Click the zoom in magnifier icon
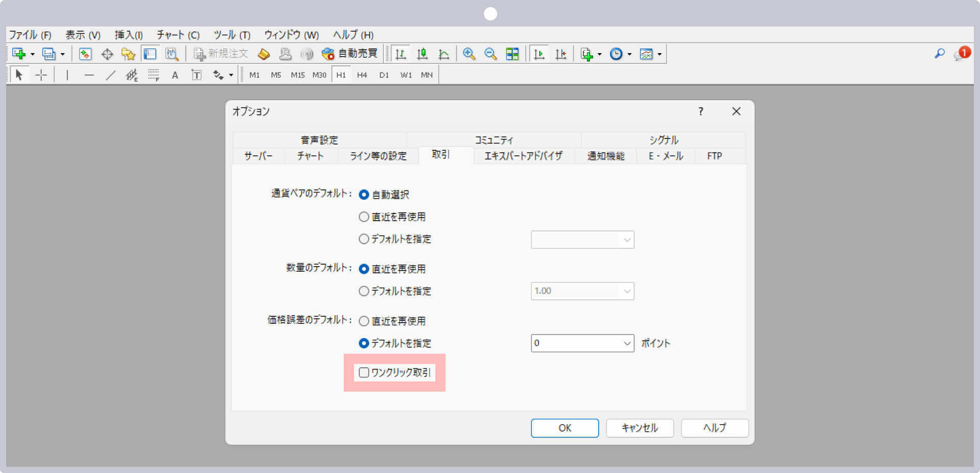Viewport: 980px width, 473px height. (469, 54)
